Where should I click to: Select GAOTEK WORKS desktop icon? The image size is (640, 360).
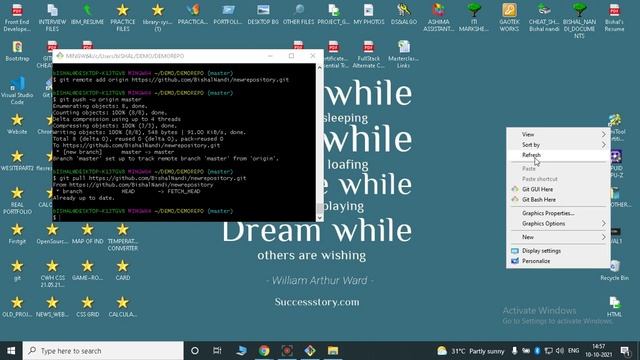click(509, 17)
